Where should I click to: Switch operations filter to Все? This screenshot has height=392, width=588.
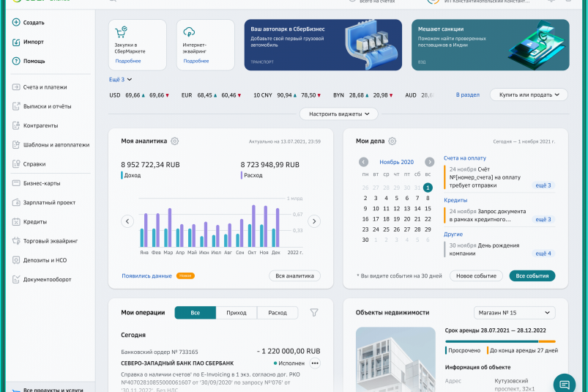point(195,313)
